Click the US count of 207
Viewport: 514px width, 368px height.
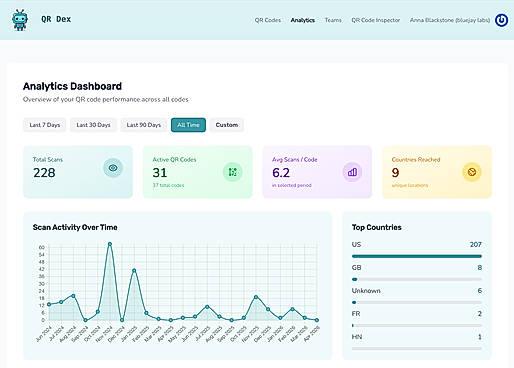click(x=476, y=244)
